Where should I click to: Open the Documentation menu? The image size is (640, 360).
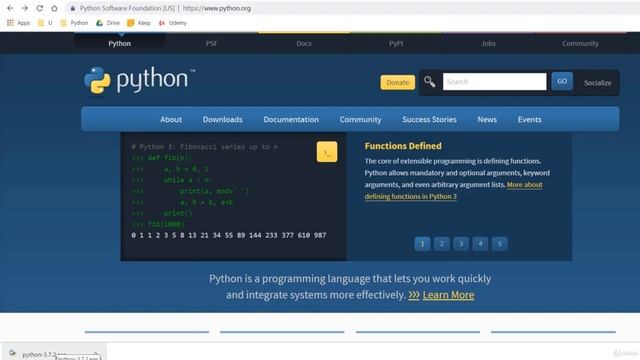click(x=291, y=120)
